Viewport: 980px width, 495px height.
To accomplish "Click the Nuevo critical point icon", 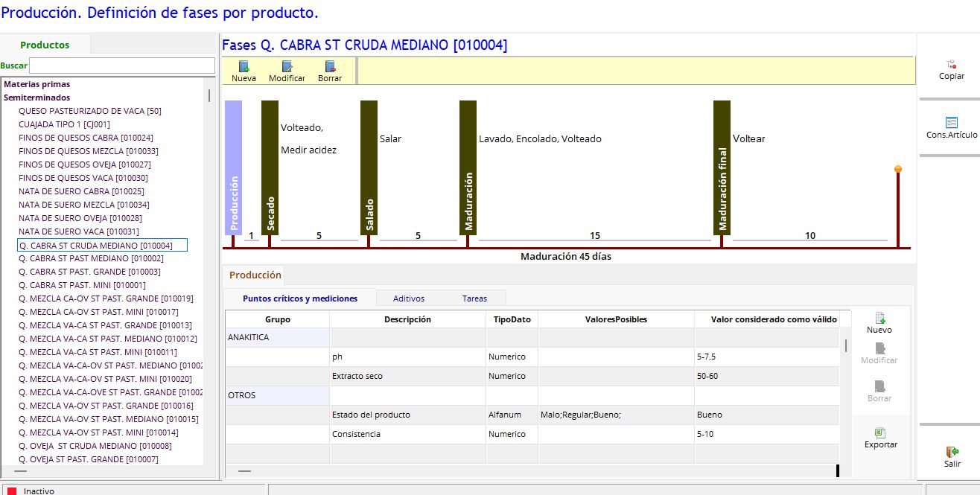I will 879,319.
